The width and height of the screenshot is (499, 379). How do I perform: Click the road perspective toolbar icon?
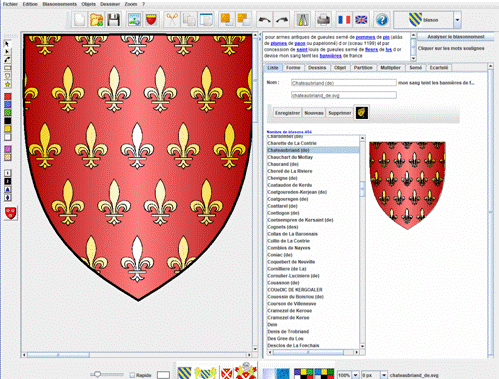(x=303, y=20)
